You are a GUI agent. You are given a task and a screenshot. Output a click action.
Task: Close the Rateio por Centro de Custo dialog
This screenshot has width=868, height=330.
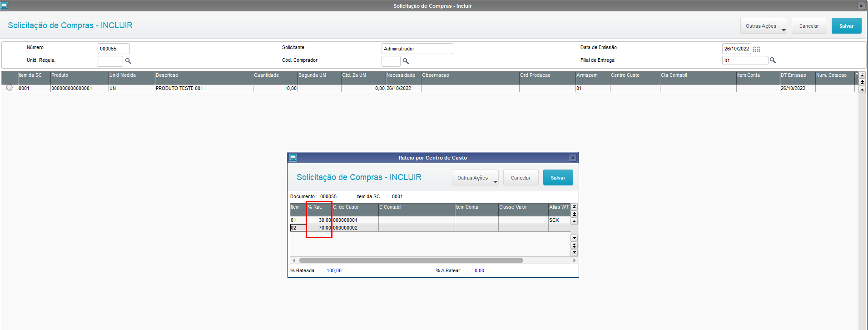pos(573,158)
